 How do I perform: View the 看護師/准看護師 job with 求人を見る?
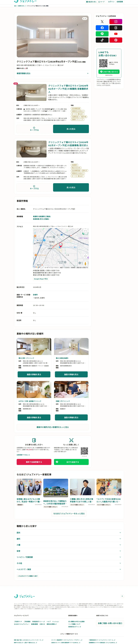[x=71, y=129]
